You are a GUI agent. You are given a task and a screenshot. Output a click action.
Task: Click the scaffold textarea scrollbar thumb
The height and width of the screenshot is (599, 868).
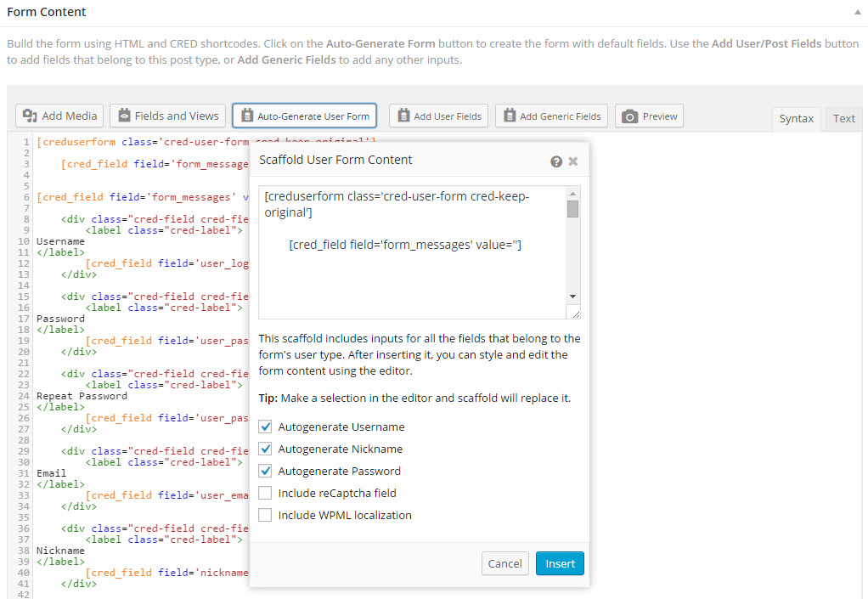(573, 209)
